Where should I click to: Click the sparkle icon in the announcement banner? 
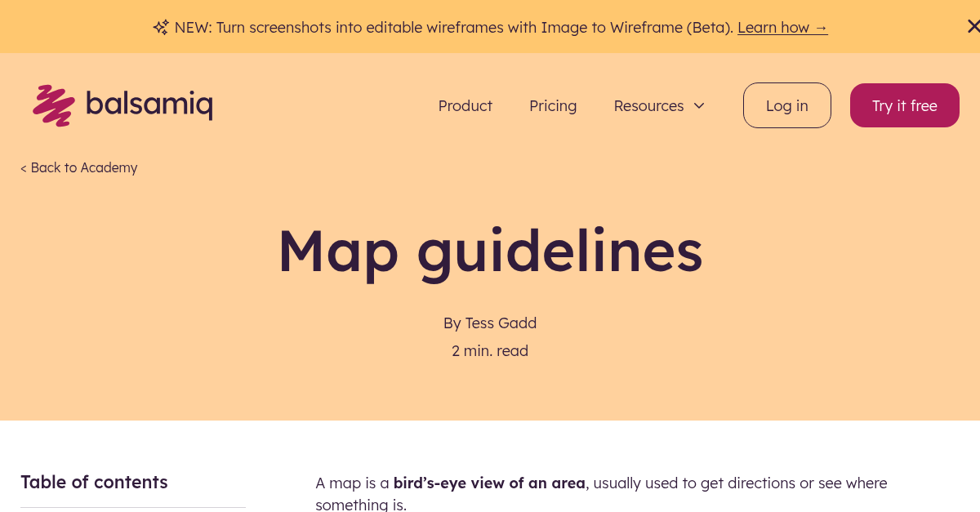(160, 26)
